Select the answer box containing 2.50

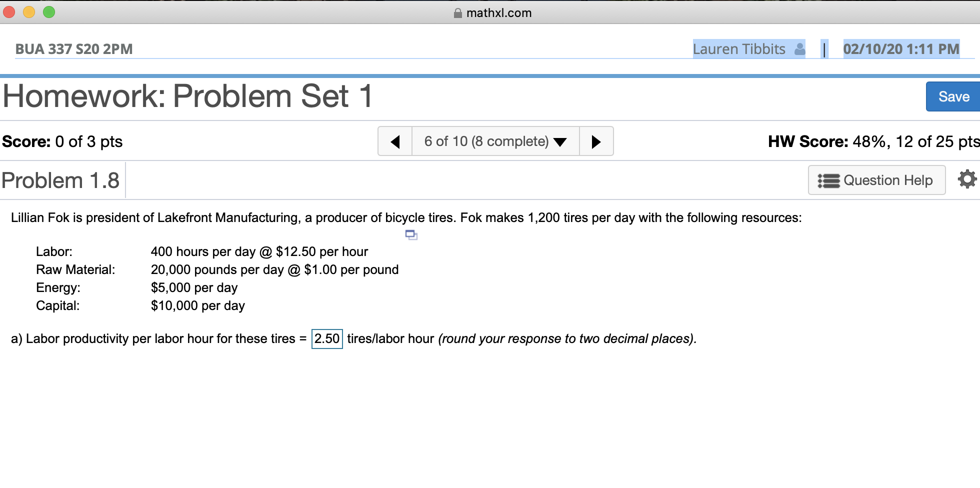click(x=326, y=338)
